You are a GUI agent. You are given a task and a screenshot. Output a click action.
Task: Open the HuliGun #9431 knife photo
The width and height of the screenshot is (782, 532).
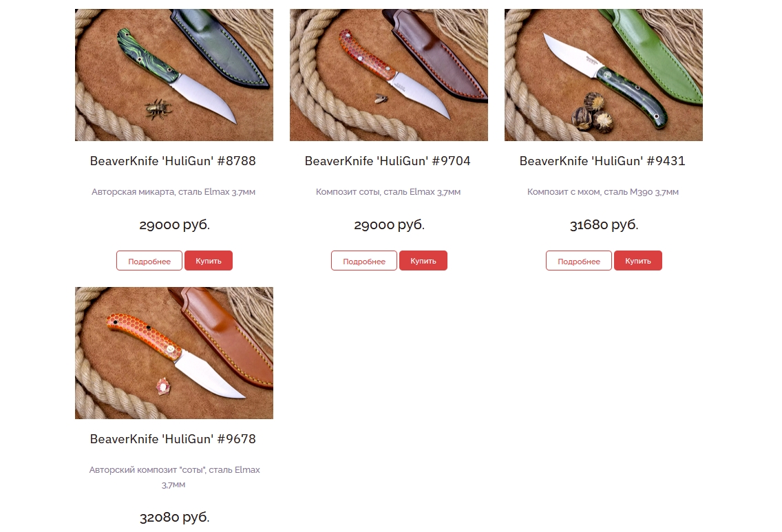pyautogui.click(x=604, y=75)
